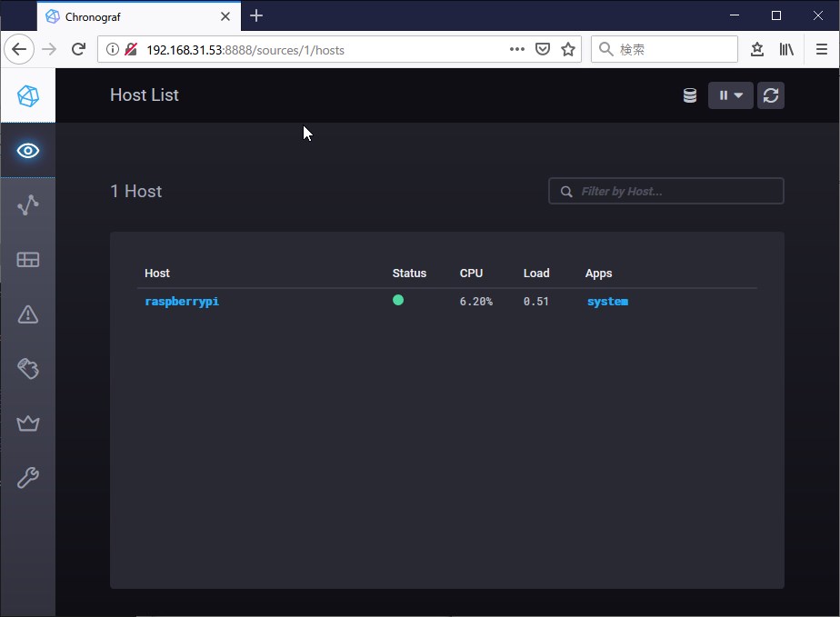The image size is (840, 617).
Task: Open the Alerting triangle icon in sidebar
Action: (28, 314)
